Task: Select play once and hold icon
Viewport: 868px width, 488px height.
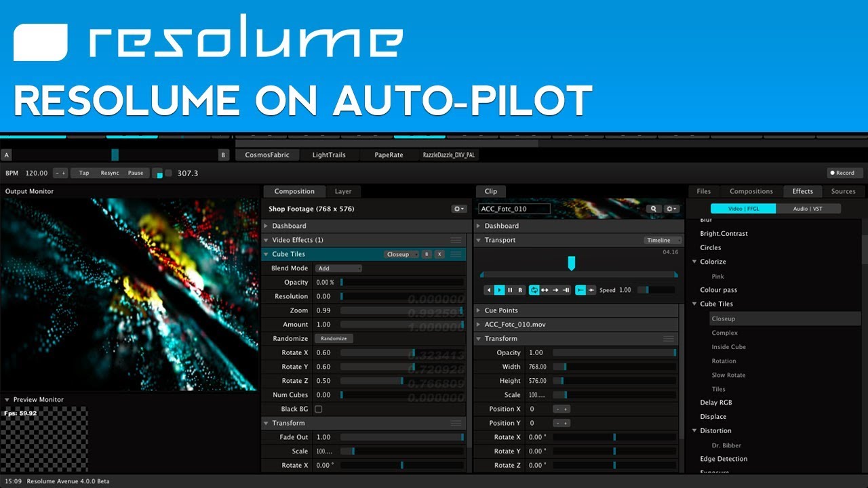Action: click(x=566, y=290)
